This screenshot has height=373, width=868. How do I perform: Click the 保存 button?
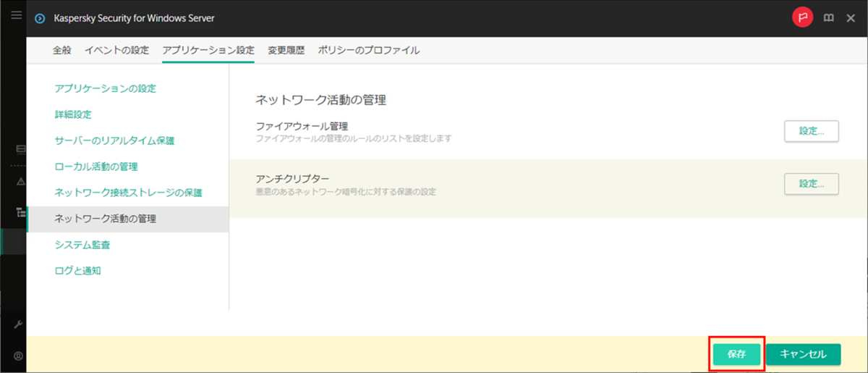pyautogui.click(x=736, y=354)
